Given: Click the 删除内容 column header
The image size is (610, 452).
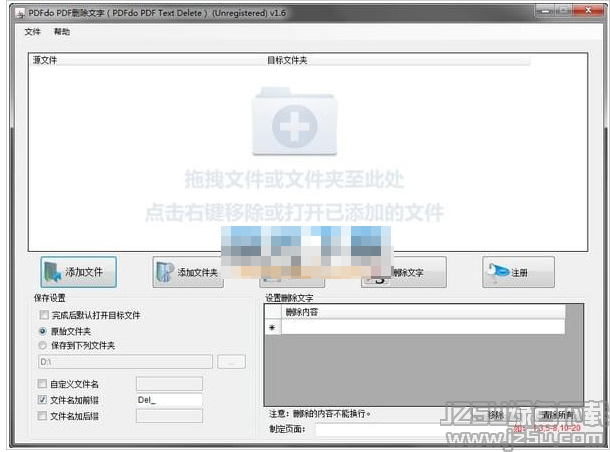Looking at the screenshot, I should tap(423, 312).
